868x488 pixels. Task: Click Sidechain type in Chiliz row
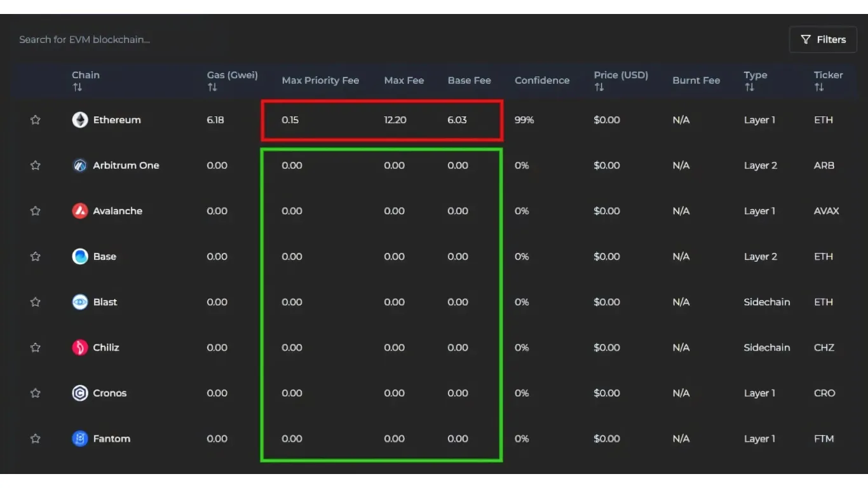pyautogui.click(x=767, y=348)
